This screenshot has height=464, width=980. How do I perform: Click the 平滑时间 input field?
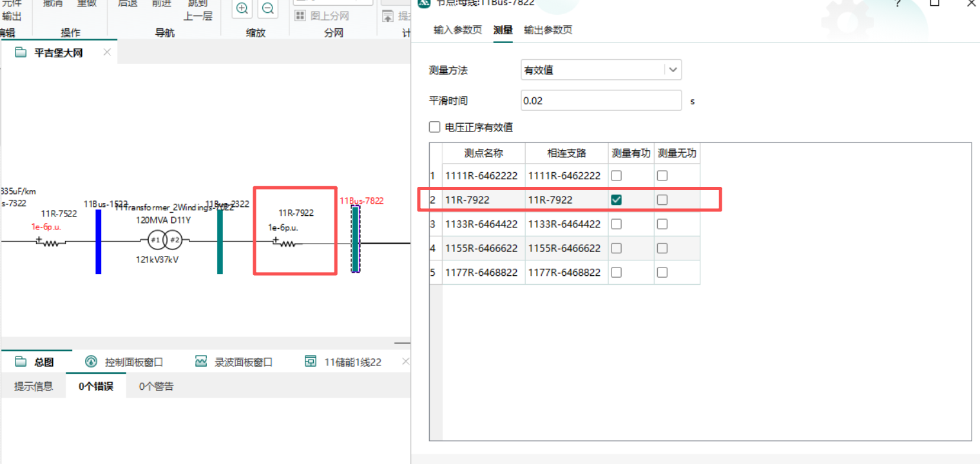coord(600,101)
